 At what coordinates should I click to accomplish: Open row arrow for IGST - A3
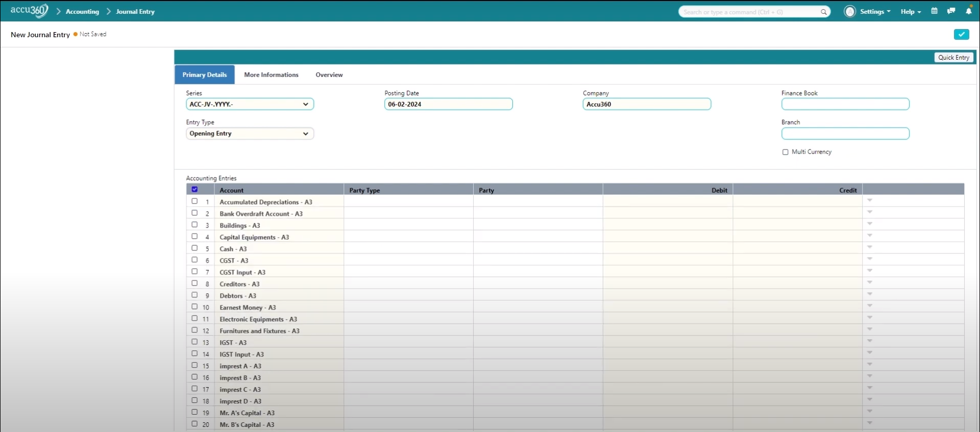[x=870, y=341]
